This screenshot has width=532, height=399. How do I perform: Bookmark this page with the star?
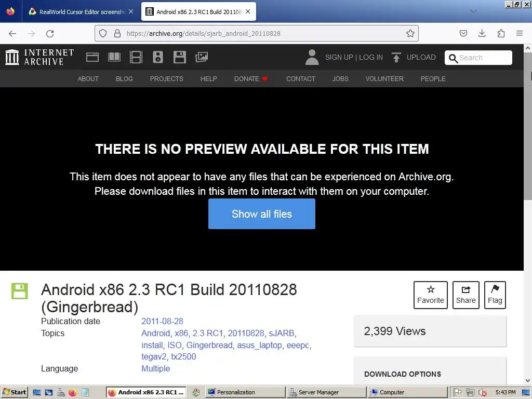pos(410,33)
